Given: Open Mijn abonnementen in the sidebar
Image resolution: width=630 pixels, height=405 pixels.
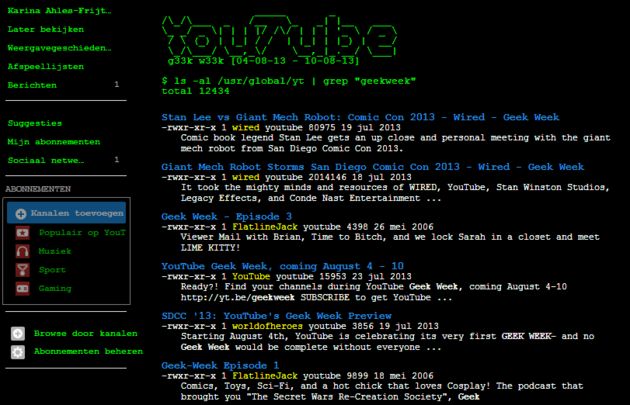Looking at the screenshot, I should tap(54, 142).
